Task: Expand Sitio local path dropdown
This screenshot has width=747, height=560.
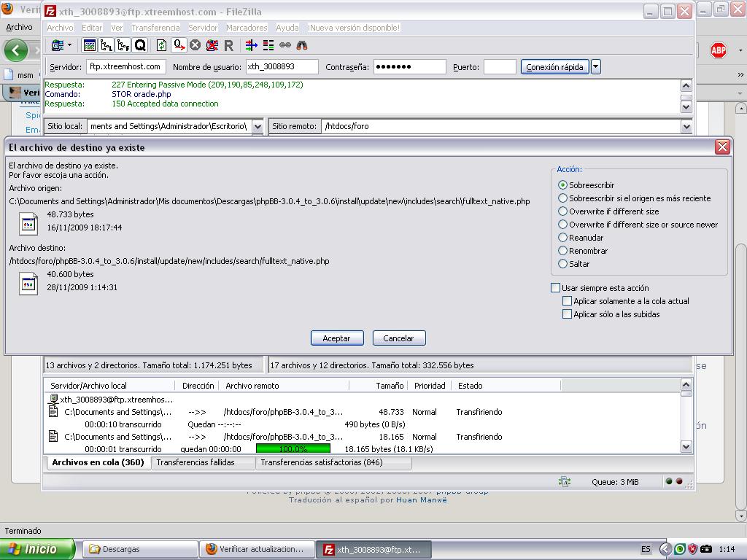Action: click(x=258, y=127)
